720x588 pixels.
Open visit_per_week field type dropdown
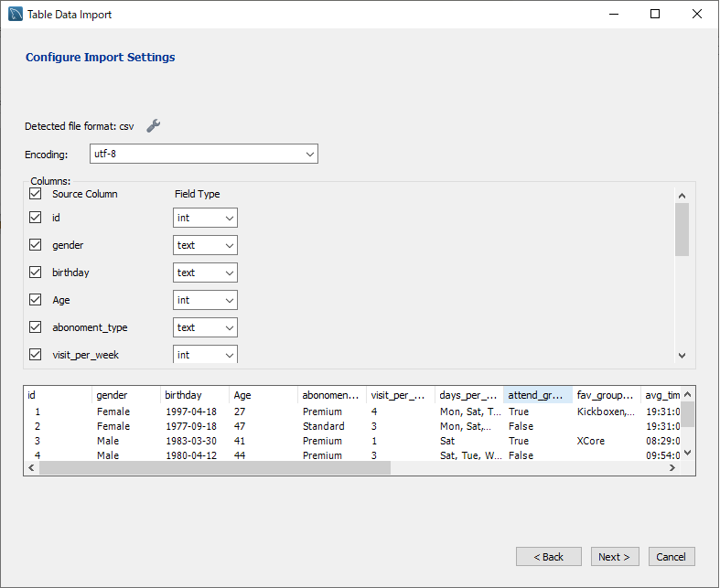pos(205,354)
